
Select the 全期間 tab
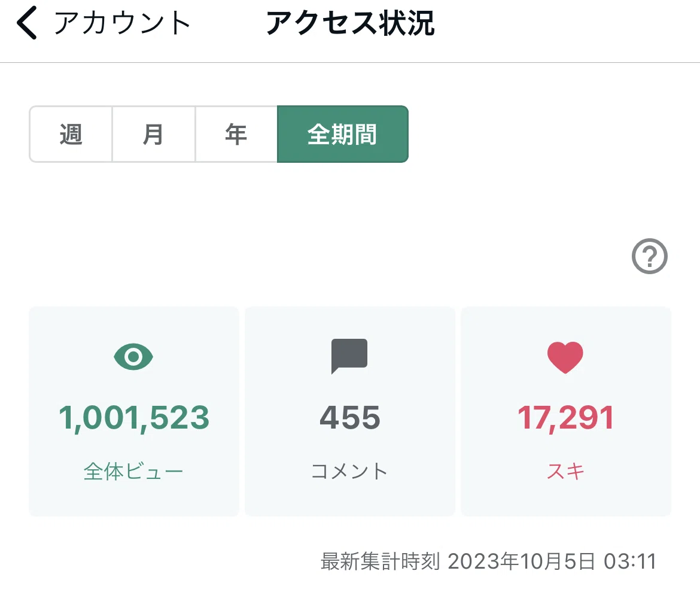point(342,135)
